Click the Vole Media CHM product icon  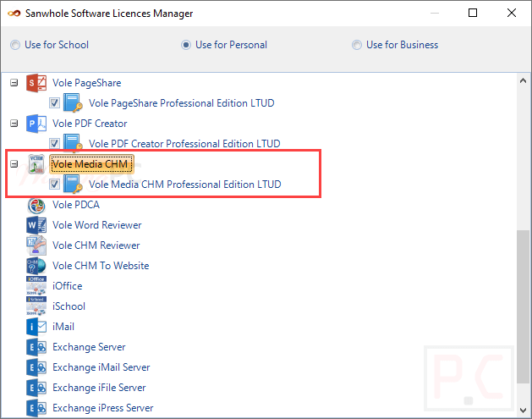click(36, 164)
